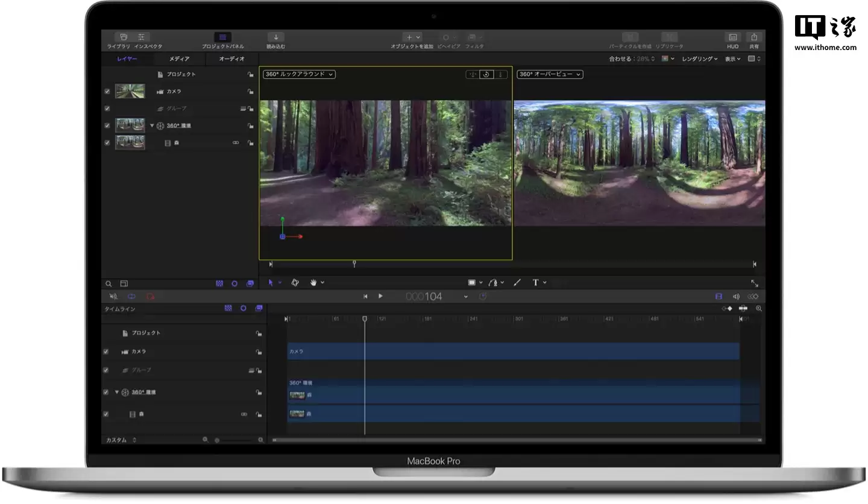
Task: Click the search icon in the Layers panel
Action: [108, 283]
